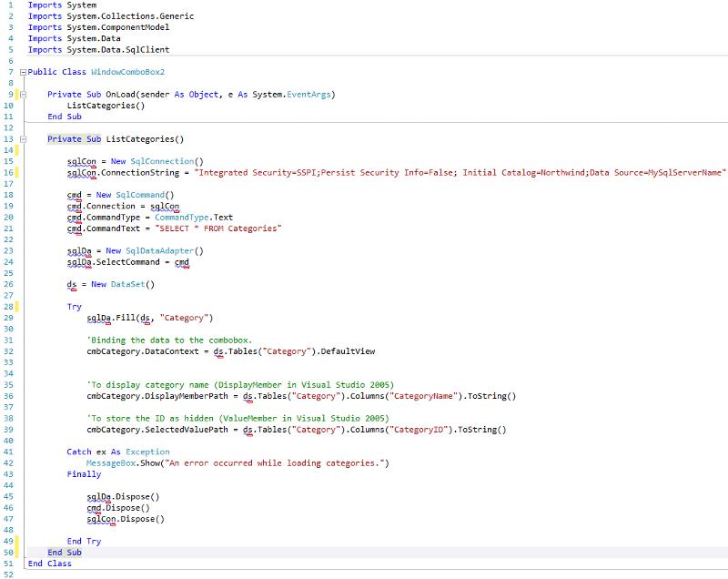728x579 pixels.
Task: Click 'DisplayMemberPath' on line 36
Action: point(187,396)
